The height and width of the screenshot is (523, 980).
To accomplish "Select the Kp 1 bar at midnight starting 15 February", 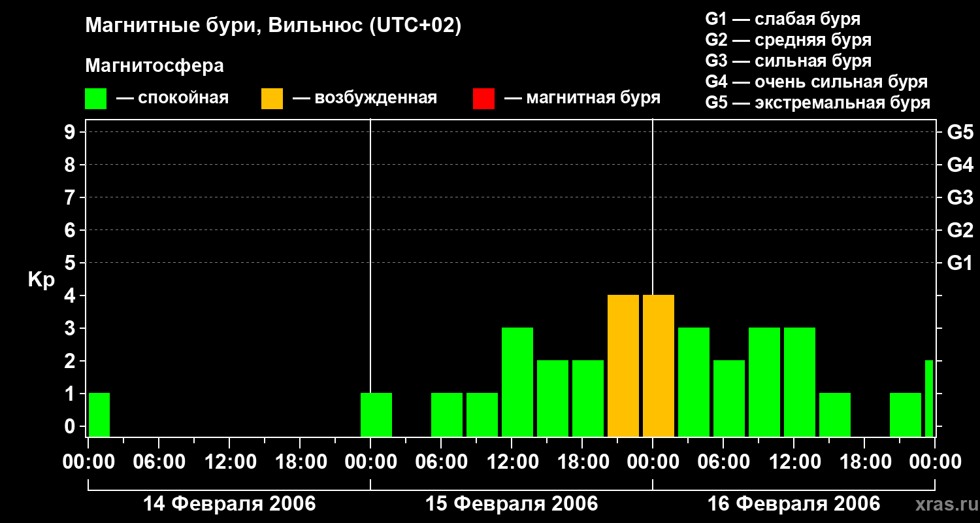I will 376,415.
